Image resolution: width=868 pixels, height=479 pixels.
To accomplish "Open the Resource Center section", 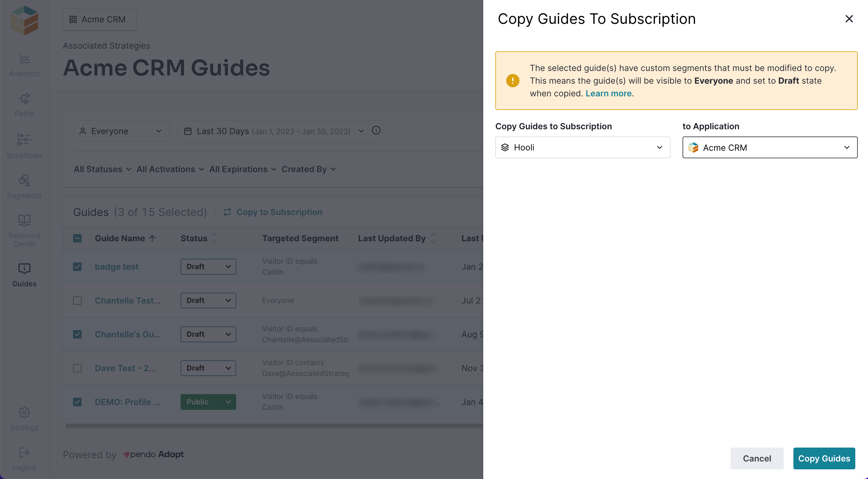I will 24,231.
